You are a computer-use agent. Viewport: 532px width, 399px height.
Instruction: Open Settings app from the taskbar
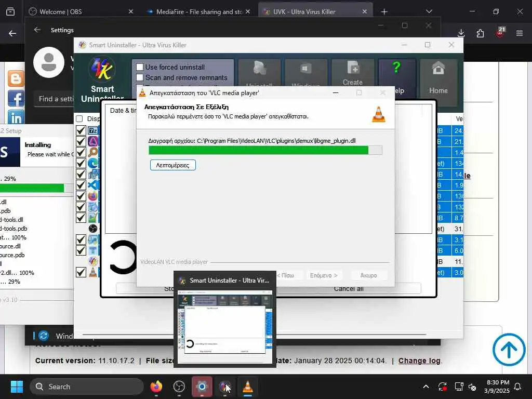pos(202,387)
